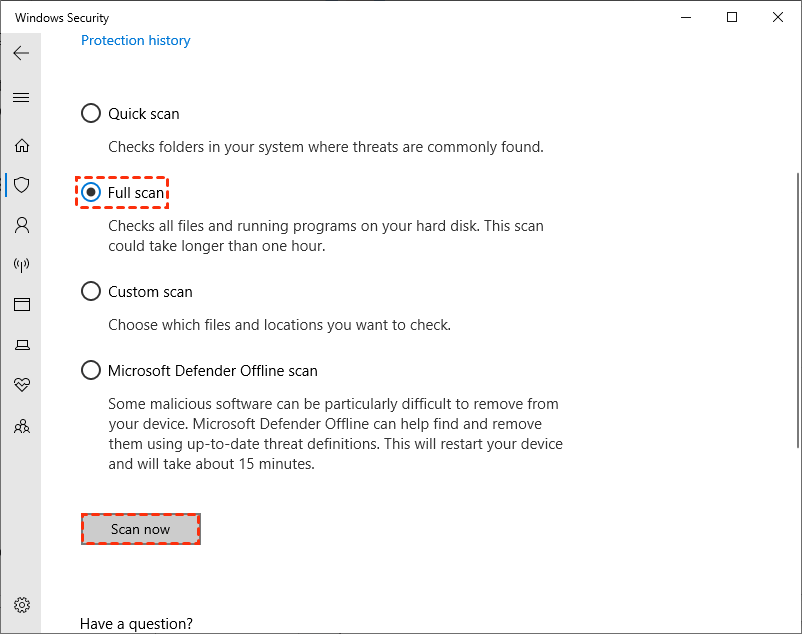Screen dimensions: 802x634
Task: Click the Have a question text
Action: (136, 623)
